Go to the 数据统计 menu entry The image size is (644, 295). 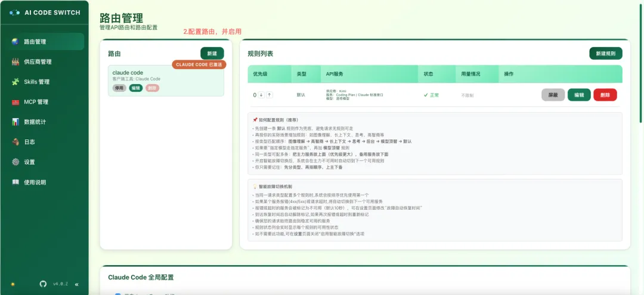pos(45,122)
